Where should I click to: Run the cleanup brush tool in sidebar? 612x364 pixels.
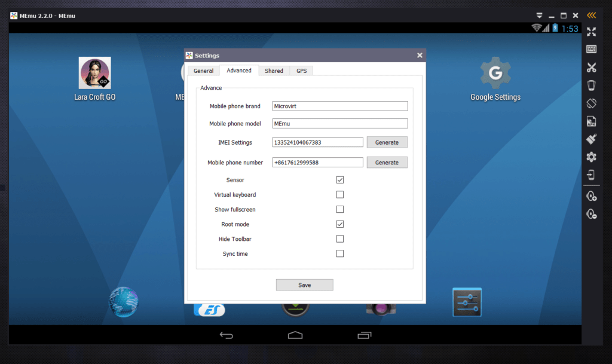coord(591,139)
